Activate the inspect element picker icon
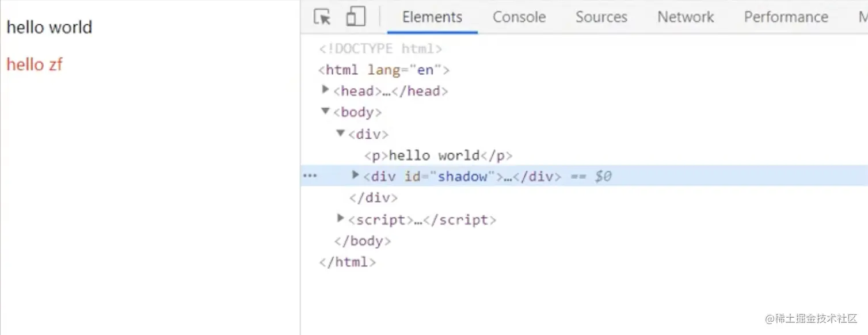This screenshot has width=868, height=335. click(322, 17)
